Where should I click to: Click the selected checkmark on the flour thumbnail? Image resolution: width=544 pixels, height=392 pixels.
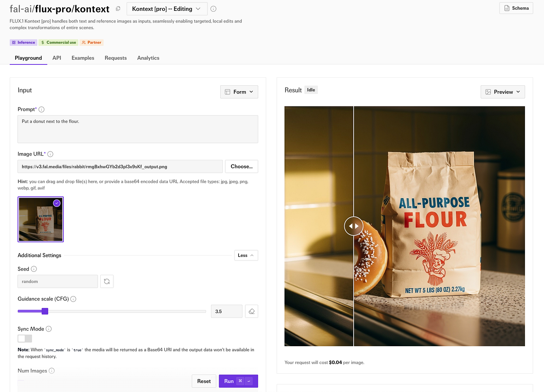(57, 203)
